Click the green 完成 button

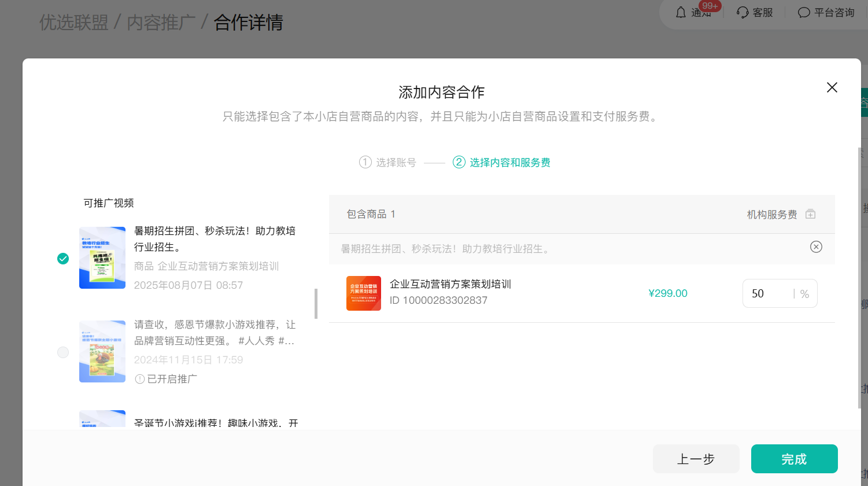tap(794, 459)
